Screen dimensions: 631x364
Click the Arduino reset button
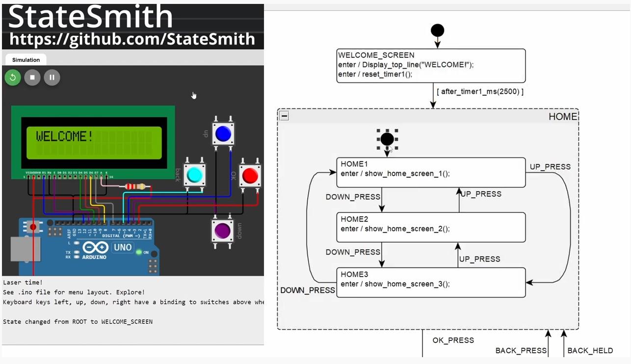pos(33,227)
